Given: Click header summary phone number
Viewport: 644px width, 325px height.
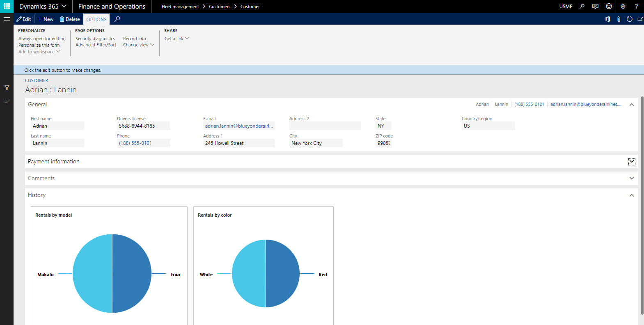Looking at the screenshot, I should click(x=529, y=104).
